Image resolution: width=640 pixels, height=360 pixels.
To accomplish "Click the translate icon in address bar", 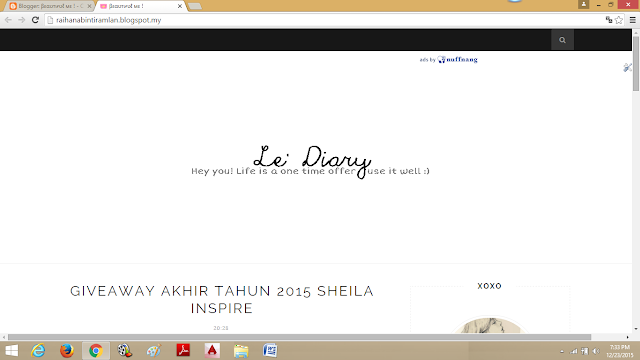I will point(609,20).
